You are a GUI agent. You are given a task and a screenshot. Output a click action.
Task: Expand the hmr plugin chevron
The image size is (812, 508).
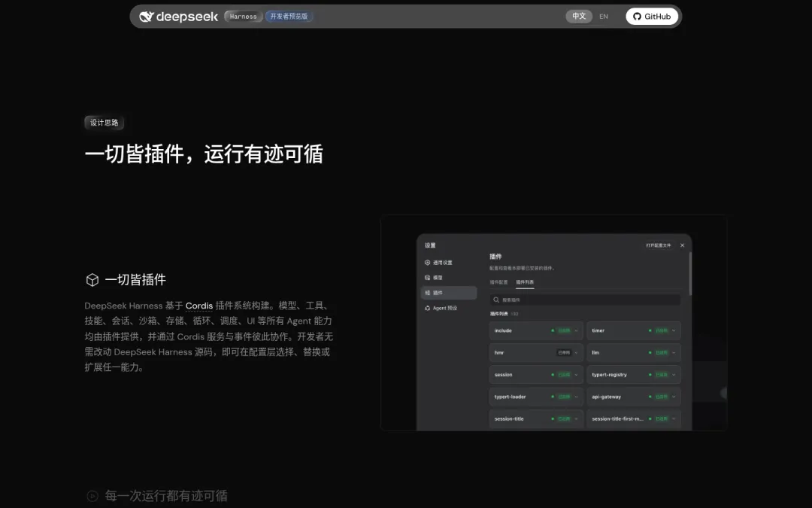(577, 352)
